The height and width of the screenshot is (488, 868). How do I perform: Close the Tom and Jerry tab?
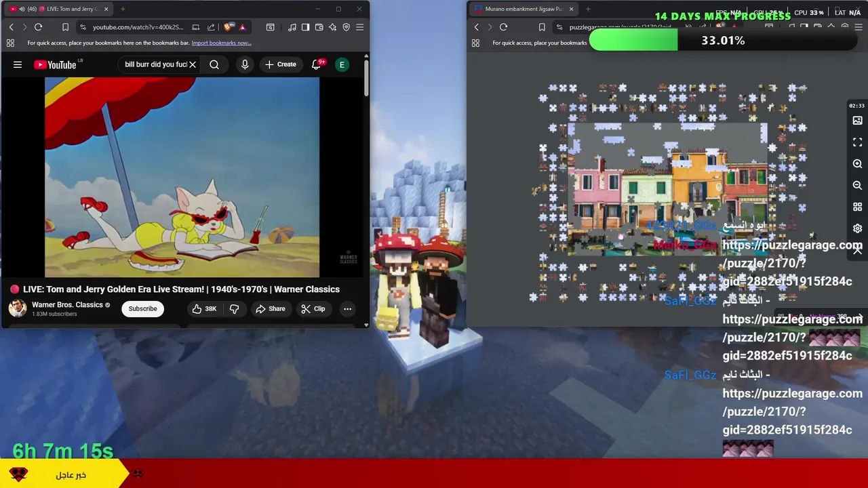106,9
